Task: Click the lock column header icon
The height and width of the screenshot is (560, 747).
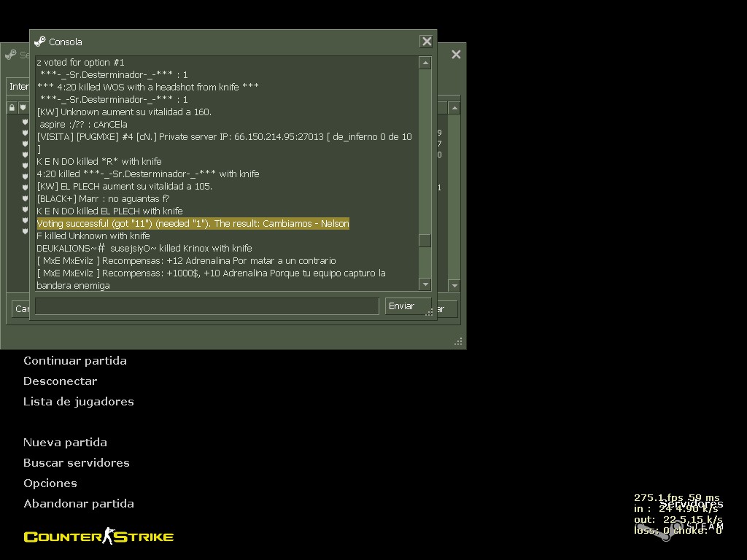Action: (x=12, y=108)
